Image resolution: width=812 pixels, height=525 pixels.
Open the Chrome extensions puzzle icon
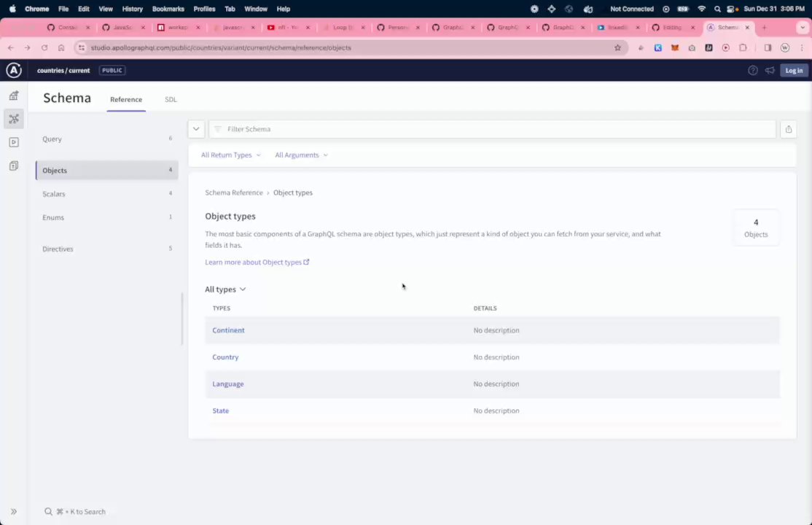click(x=743, y=47)
